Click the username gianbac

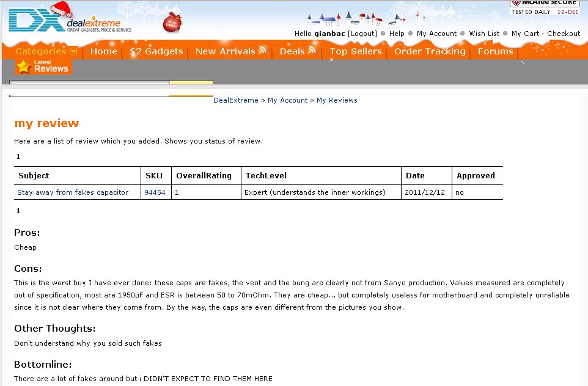pos(329,34)
